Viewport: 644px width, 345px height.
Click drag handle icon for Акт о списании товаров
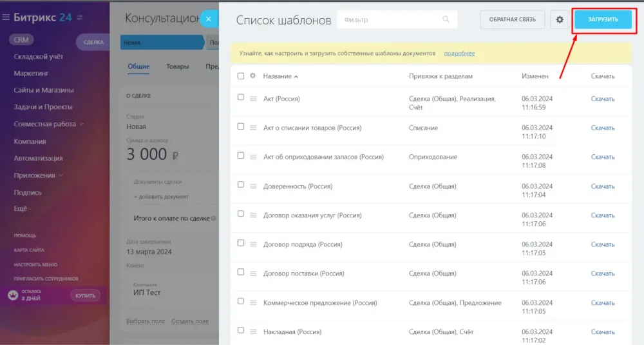[253, 128]
